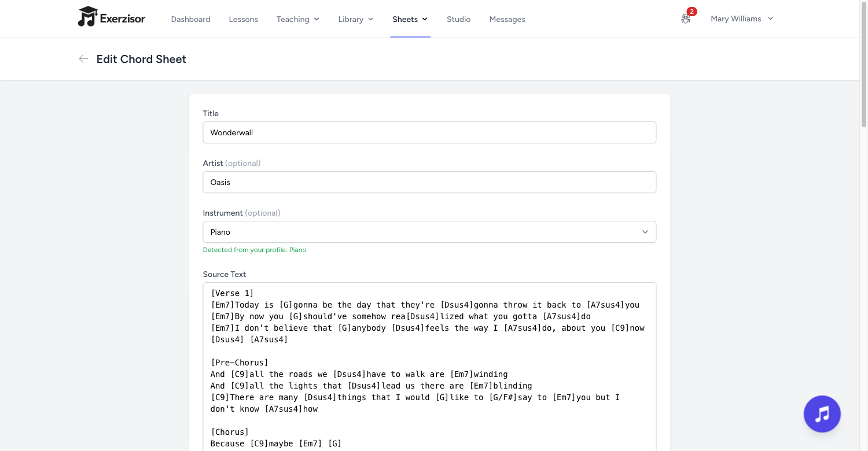Switch to Studio
868x451 pixels.
pos(458,19)
